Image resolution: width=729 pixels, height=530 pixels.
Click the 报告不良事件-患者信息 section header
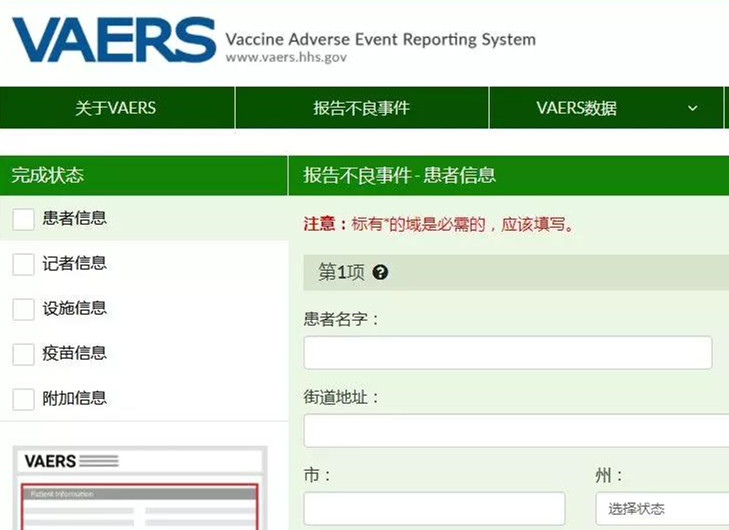point(509,175)
